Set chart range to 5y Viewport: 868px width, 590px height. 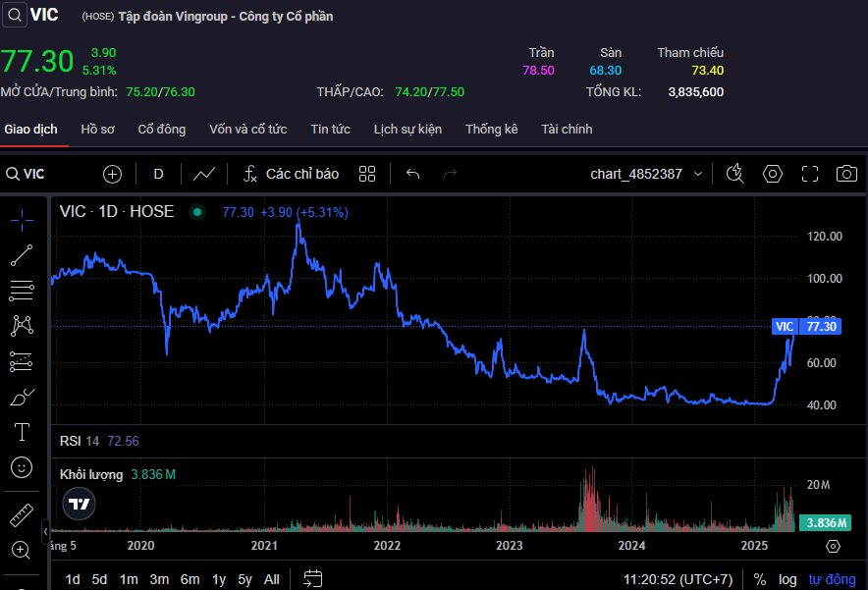244,579
